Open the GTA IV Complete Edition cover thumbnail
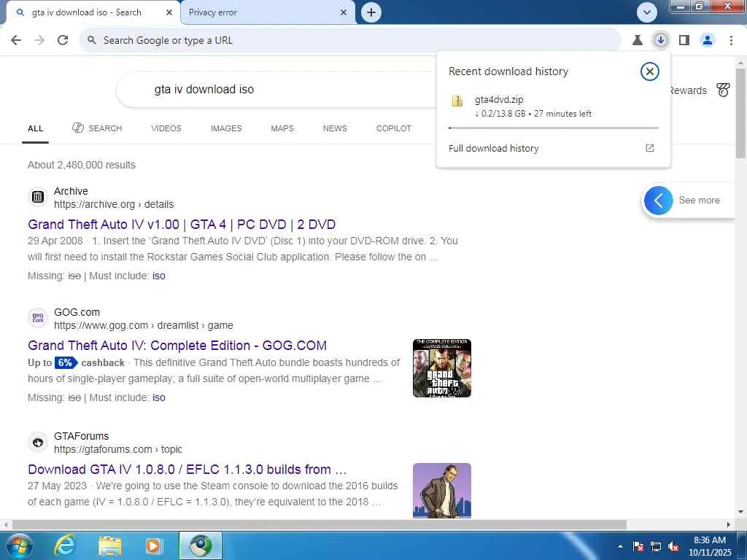The height and width of the screenshot is (560, 747). [441, 368]
